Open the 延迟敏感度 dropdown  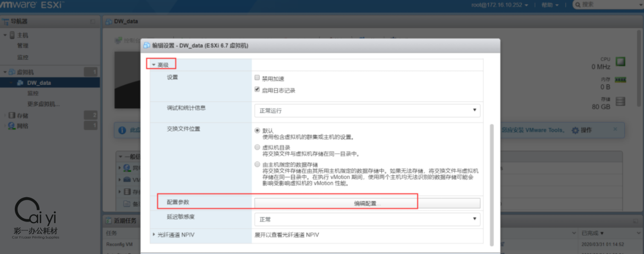(x=367, y=219)
